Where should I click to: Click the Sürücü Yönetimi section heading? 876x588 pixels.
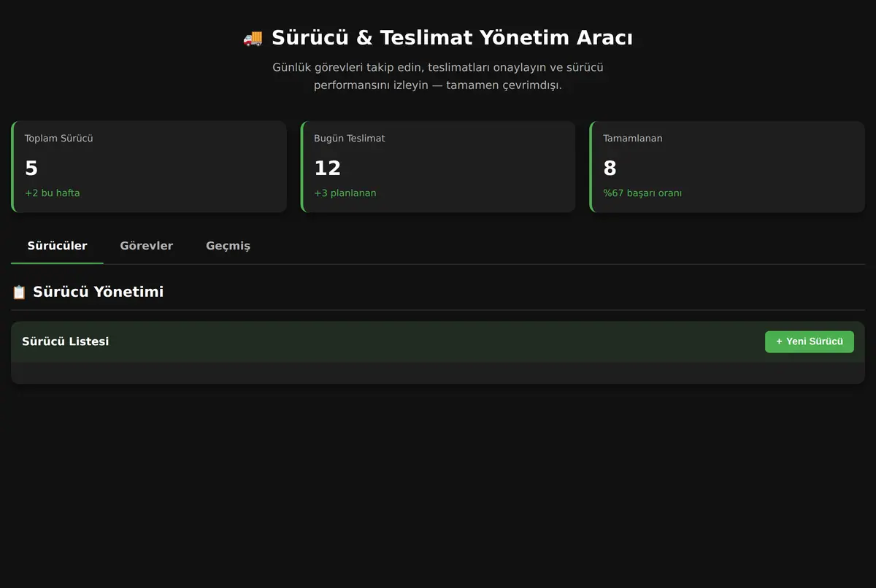[98, 292]
